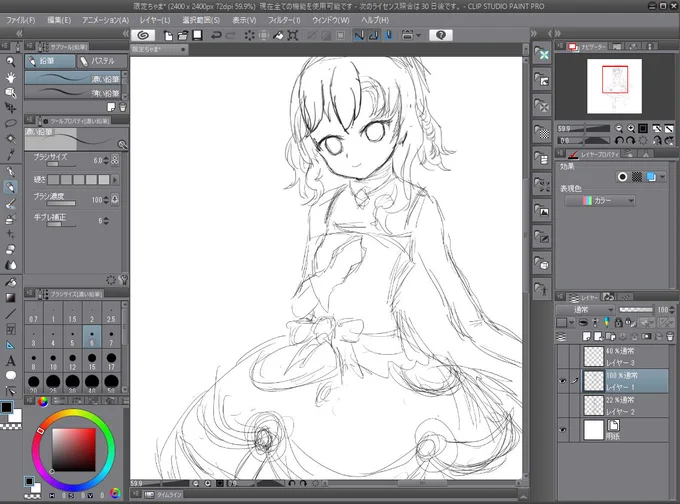Select the 濃い鉛筆 brush preset
Screen dimensions: 680x504
[x=72, y=79]
